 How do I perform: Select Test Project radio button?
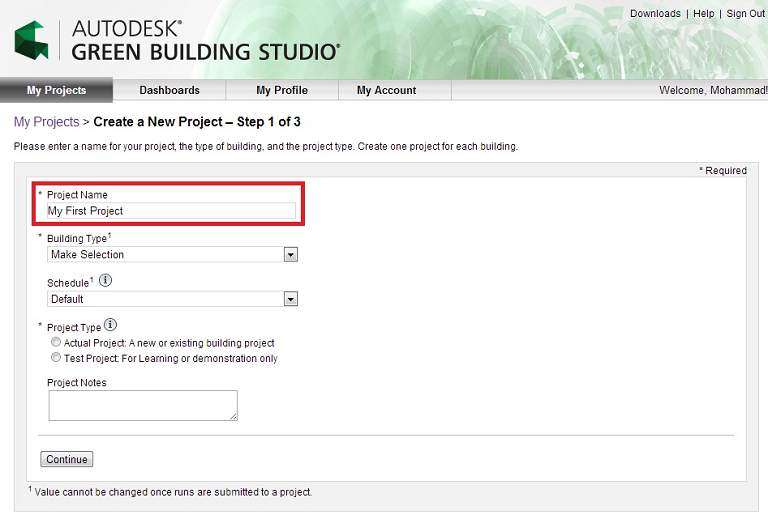[x=56, y=357]
